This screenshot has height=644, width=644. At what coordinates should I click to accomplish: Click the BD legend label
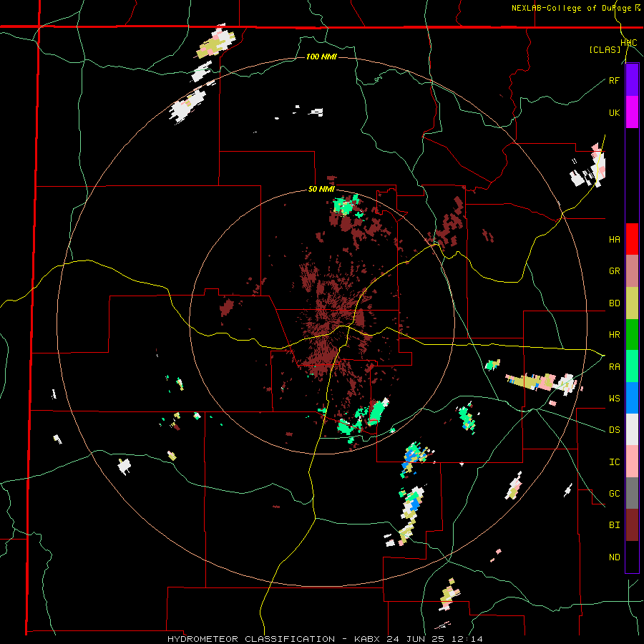point(614,303)
